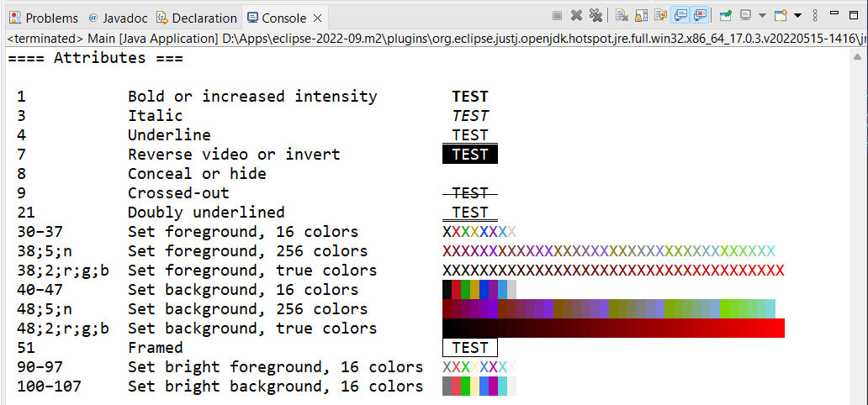Click the 256 colors background bar
Screen dimensions: 868x405
tap(609, 308)
